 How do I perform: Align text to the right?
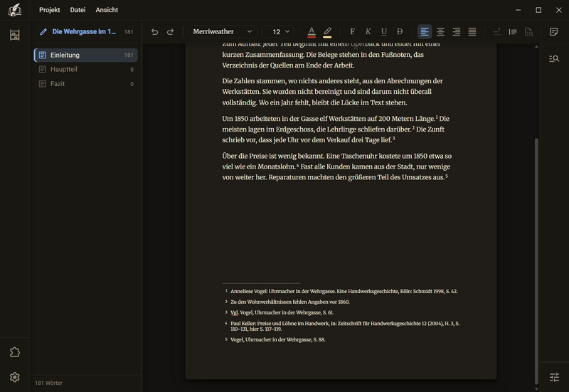point(457,31)
